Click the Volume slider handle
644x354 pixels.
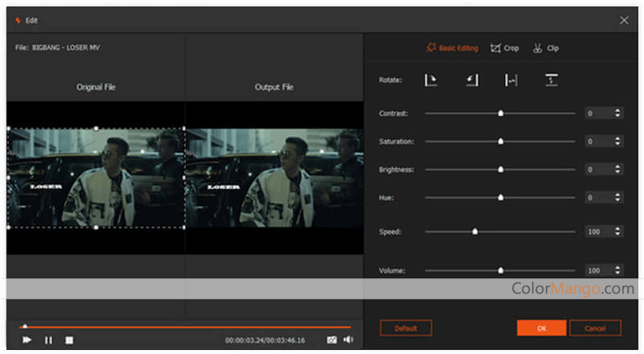[x=500, y=270]
